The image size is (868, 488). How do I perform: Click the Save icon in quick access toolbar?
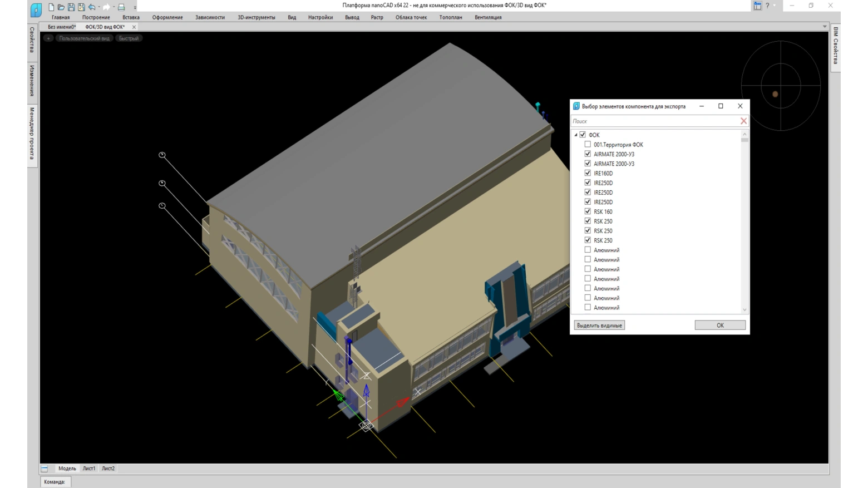[x=71, y=7]
